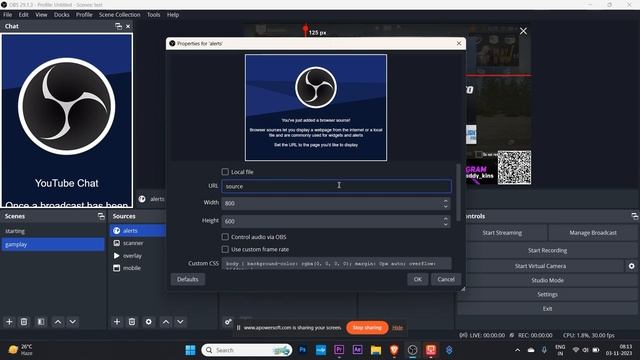The width and height of the screenshot is (640, 360).
Task: Select the 'starting' scene
Action: click(x=53, y=231)
